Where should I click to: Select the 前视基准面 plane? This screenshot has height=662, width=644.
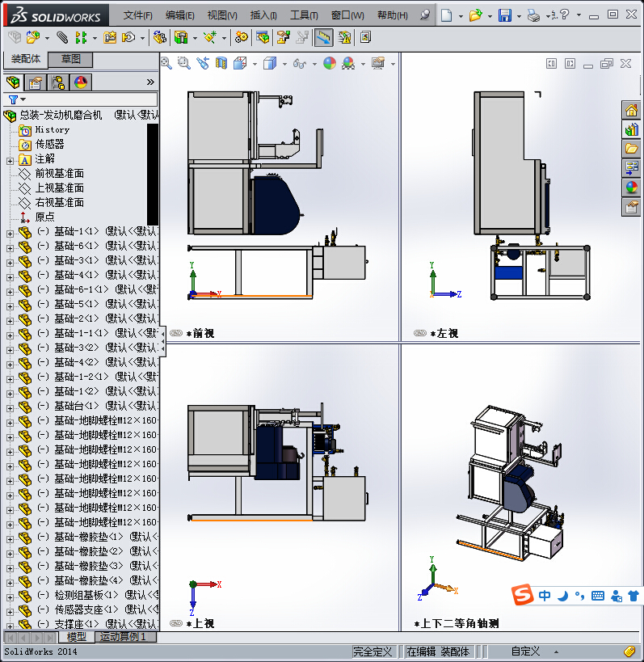click(x=59, y=174)
